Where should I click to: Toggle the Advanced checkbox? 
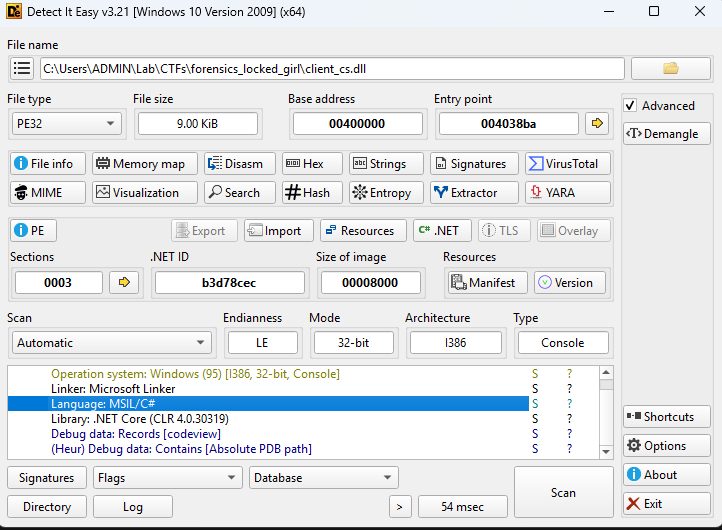click(x=630, y=105)
